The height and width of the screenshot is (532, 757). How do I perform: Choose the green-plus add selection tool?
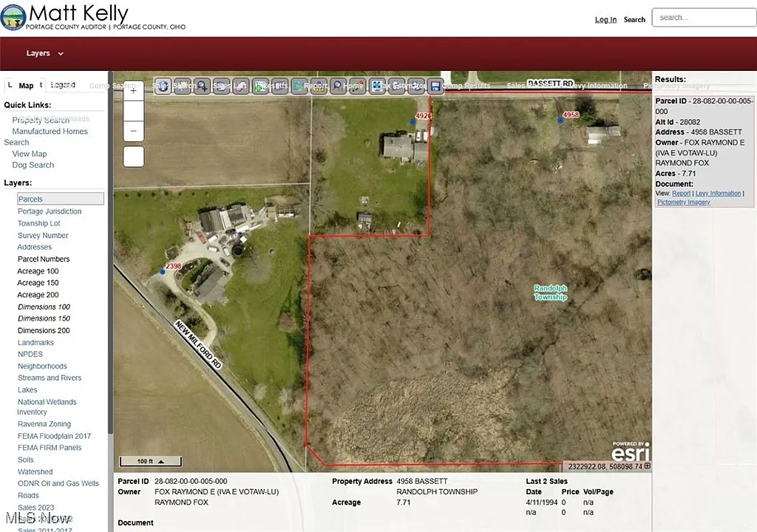260,86
